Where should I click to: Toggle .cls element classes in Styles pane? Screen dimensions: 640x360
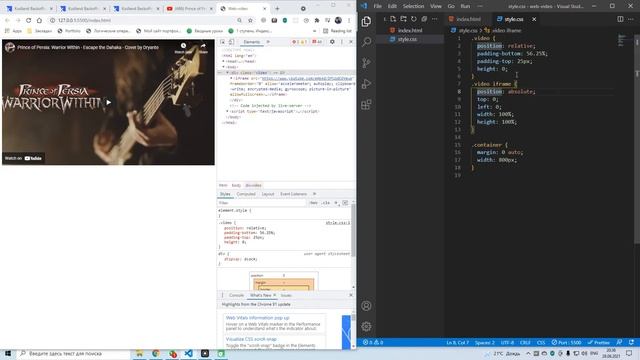[x=325, y=203]
